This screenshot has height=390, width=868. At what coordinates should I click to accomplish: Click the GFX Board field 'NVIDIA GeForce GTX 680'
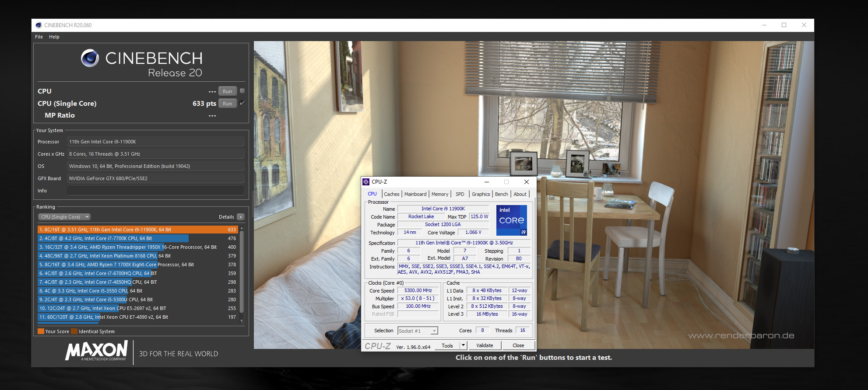tap(155, 178)
